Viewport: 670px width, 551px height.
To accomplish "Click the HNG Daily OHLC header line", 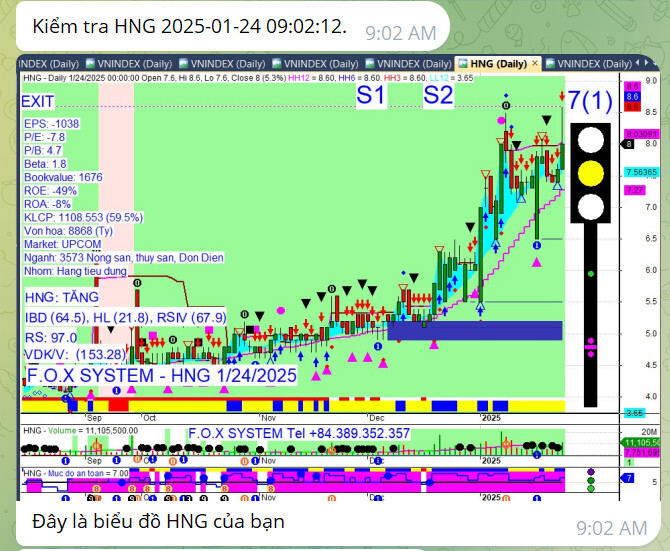I will coord(248,78).
